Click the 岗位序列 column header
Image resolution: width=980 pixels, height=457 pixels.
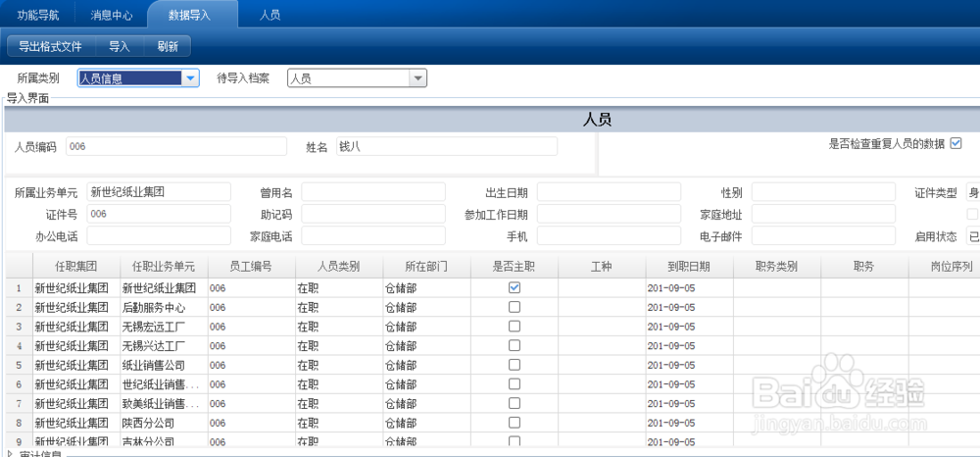coord(944,267)
